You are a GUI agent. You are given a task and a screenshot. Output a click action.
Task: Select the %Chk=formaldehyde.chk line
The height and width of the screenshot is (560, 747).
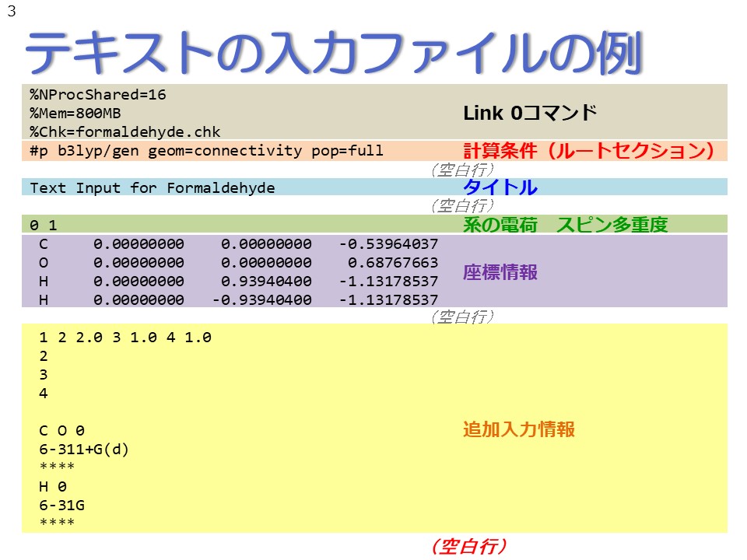point(124,132)
